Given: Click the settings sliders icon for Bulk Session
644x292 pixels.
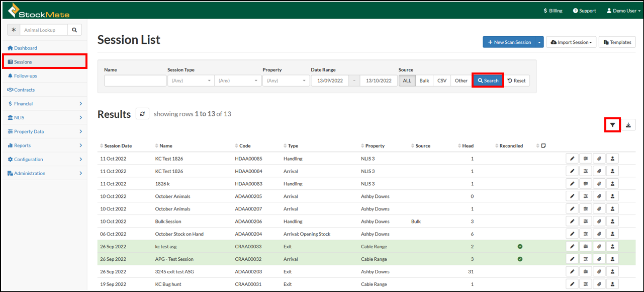Looking at the screenshot, I should click(x=585, y=221).
